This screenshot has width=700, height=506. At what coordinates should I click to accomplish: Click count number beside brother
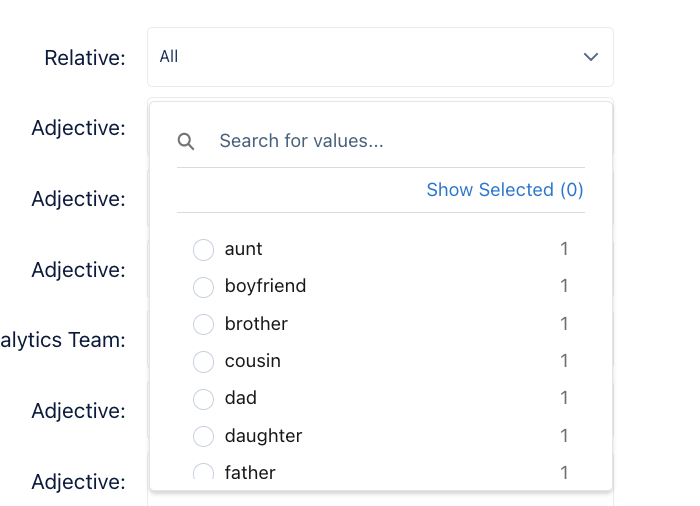(564, 324)
